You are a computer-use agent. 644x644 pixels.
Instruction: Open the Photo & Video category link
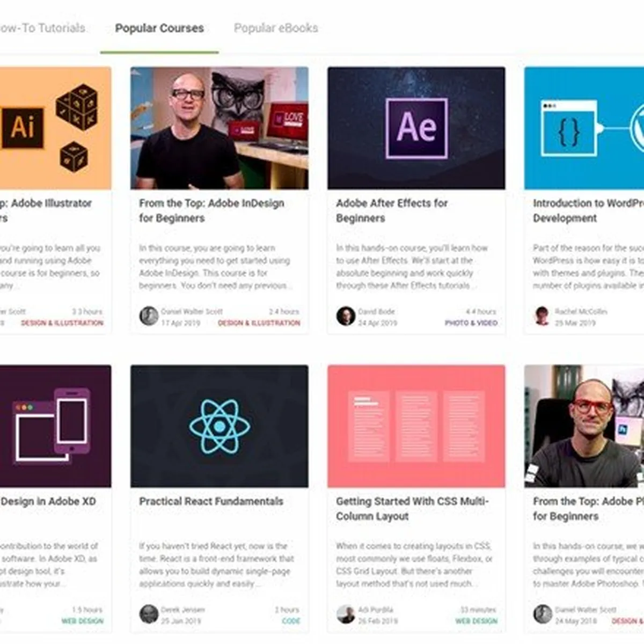pyautogui.click(x=471, y=323)
